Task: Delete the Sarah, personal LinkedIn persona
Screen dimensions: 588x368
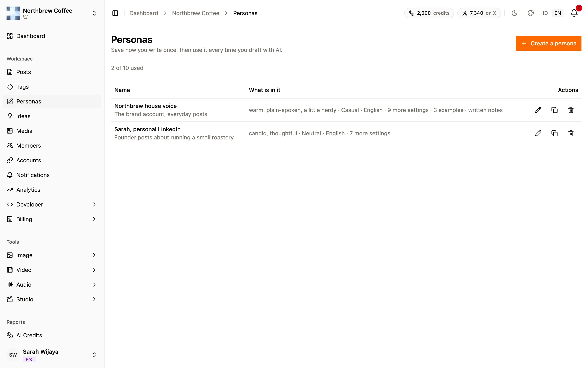Action: pyautogui.click(x=571, y=133)
